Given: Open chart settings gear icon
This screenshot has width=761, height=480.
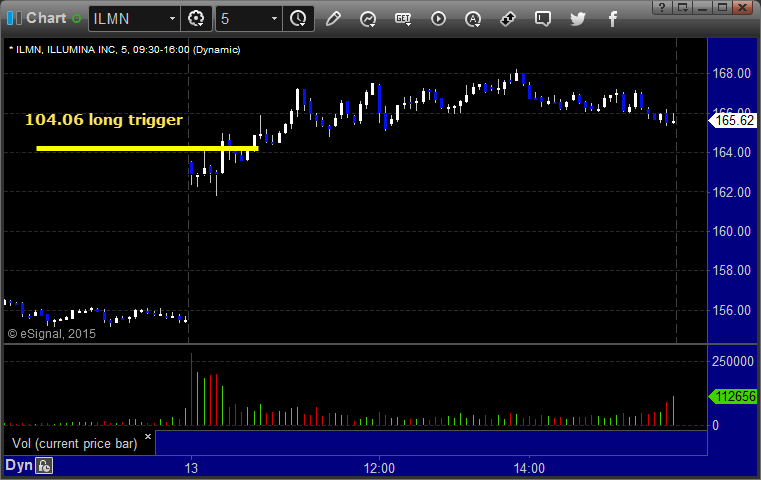Looking at the screenshot, I should point(196,19).
